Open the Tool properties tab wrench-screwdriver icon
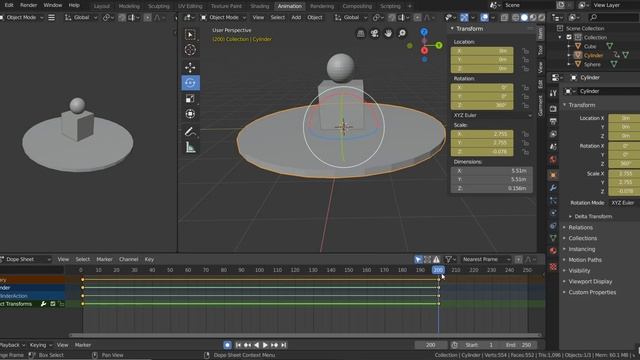Viewport: 640px width, 360px height. [553, 93]
